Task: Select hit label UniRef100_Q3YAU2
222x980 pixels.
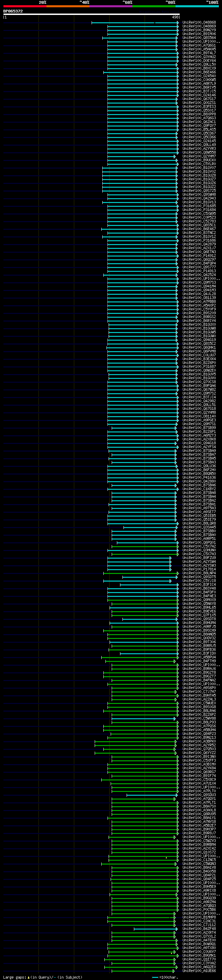Action: coord(199,57)
